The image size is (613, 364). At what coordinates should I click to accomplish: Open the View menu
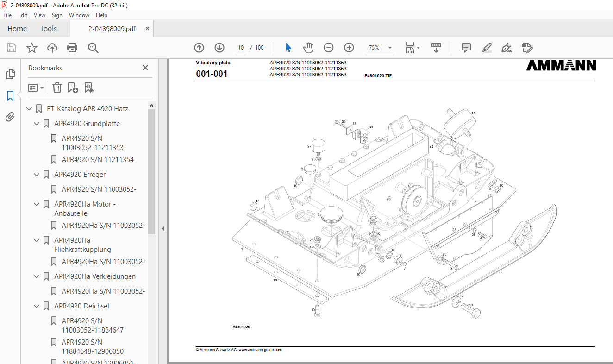click(40, 15)
